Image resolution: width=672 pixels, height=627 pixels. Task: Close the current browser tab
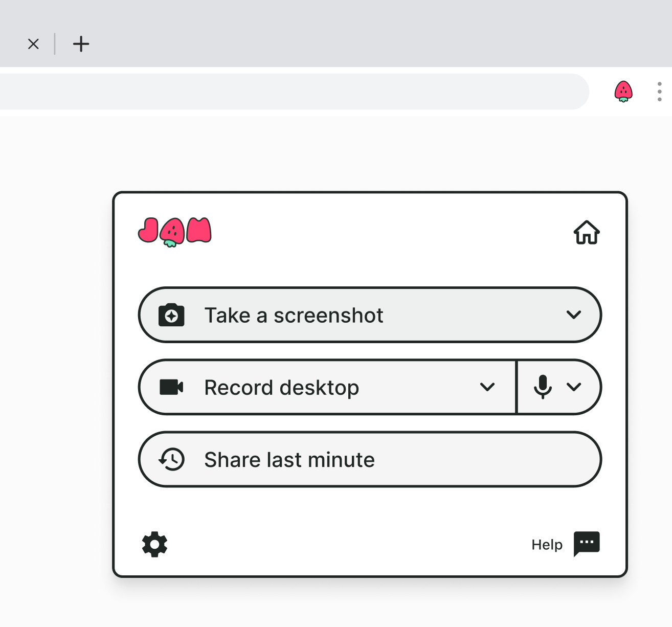(33, 44)
